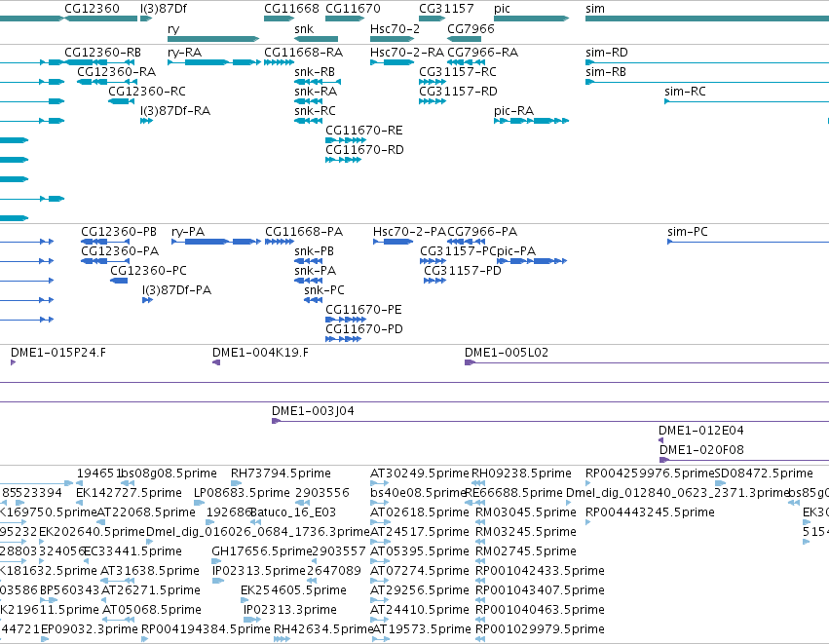Select transcript sim-RD
The height and width of the screenshot is (644, 829).
(x=707, y=62)
